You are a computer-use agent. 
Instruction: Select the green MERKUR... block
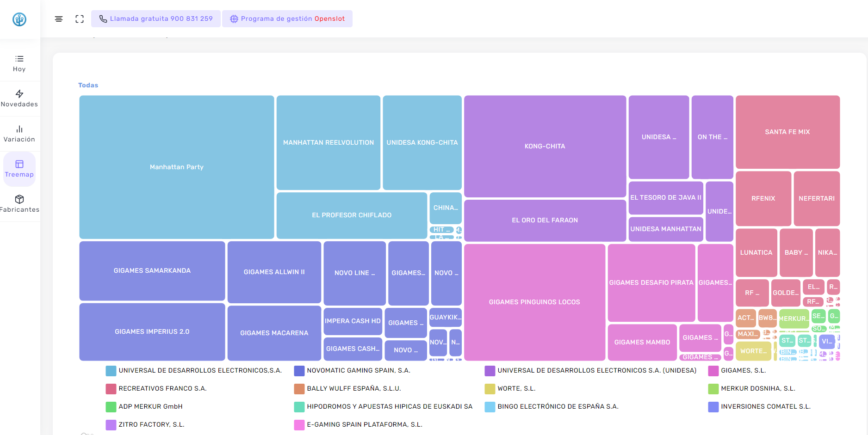[794, 319]
